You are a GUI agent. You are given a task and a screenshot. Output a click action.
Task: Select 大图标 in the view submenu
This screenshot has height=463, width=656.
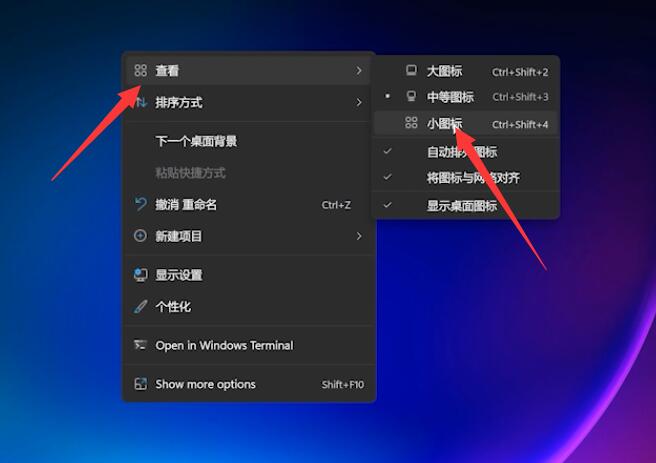point(466,72)
